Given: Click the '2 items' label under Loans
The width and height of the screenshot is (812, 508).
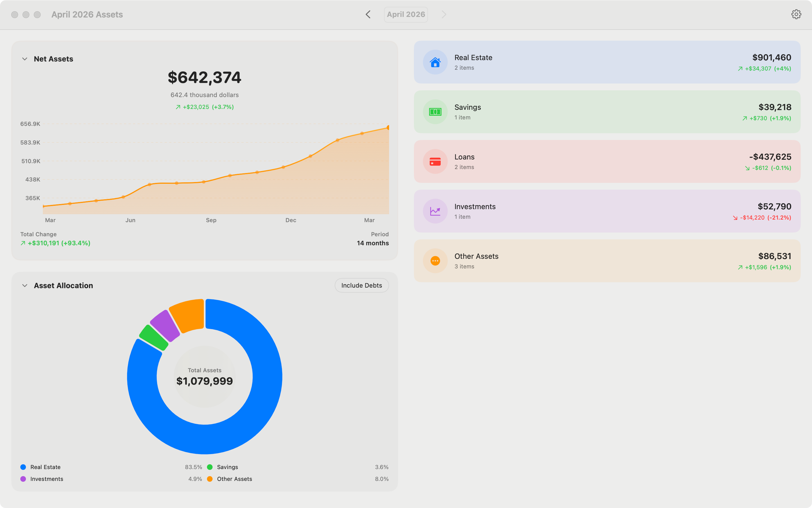Looking at the screenshot, I should [x=464, y=167].
